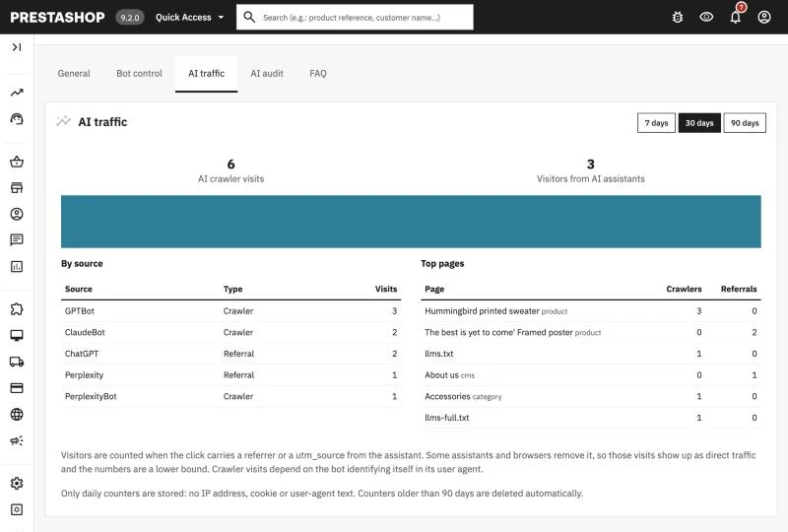The height and width of the screenshot is (532, 788).
Task: Switch to the General tab
Action: (74, 74)
